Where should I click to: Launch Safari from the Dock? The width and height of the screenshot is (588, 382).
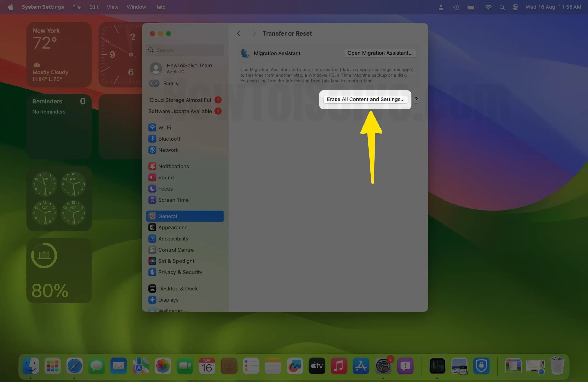[x=74, y=366]
